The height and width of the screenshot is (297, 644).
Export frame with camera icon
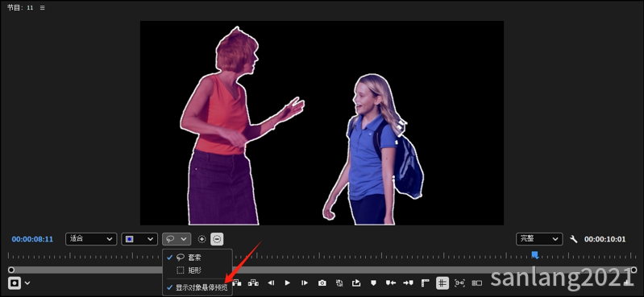322,283
